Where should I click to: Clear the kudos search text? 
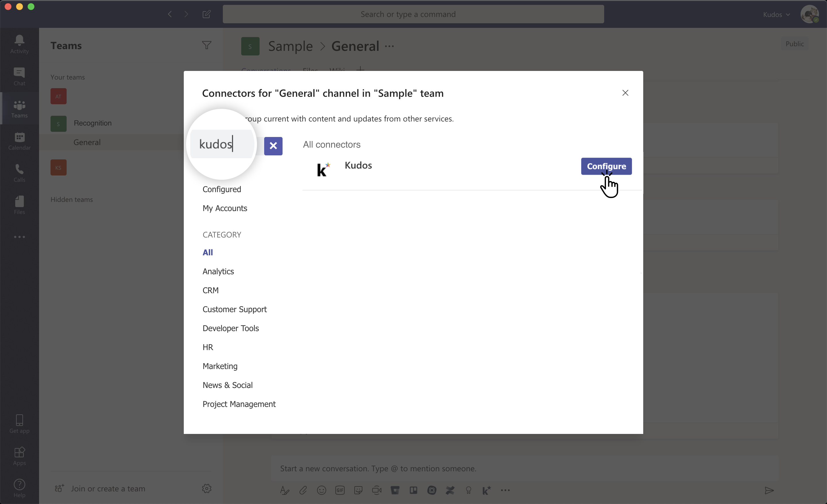pos(273,146)
